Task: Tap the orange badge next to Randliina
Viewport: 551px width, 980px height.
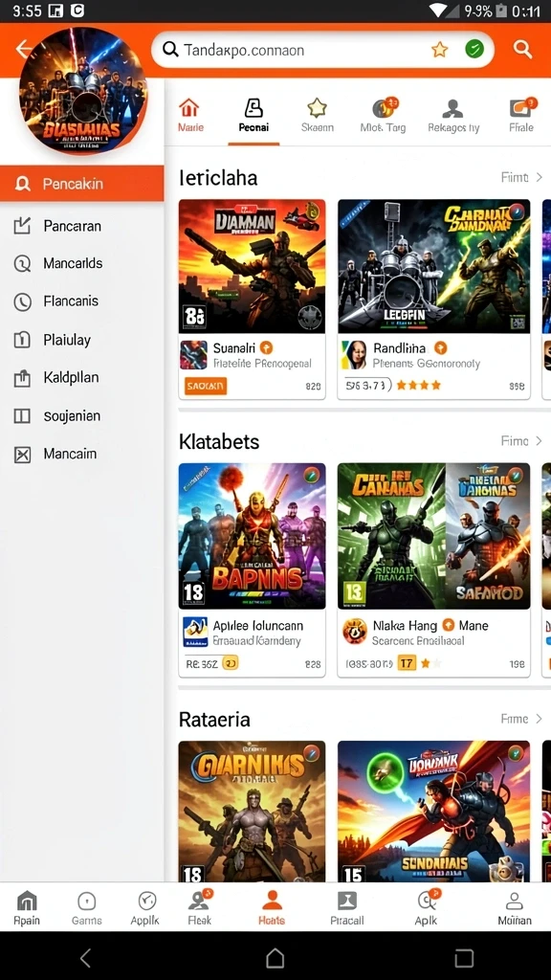Action: point(440,347)
